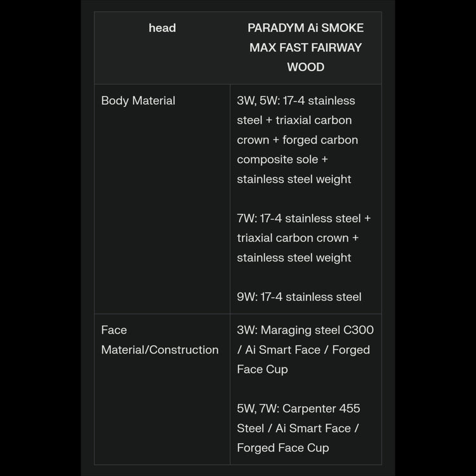The image size is (476, 476).
Task: Click the "Face" word in the row label
Action: (x=114, y=330)
